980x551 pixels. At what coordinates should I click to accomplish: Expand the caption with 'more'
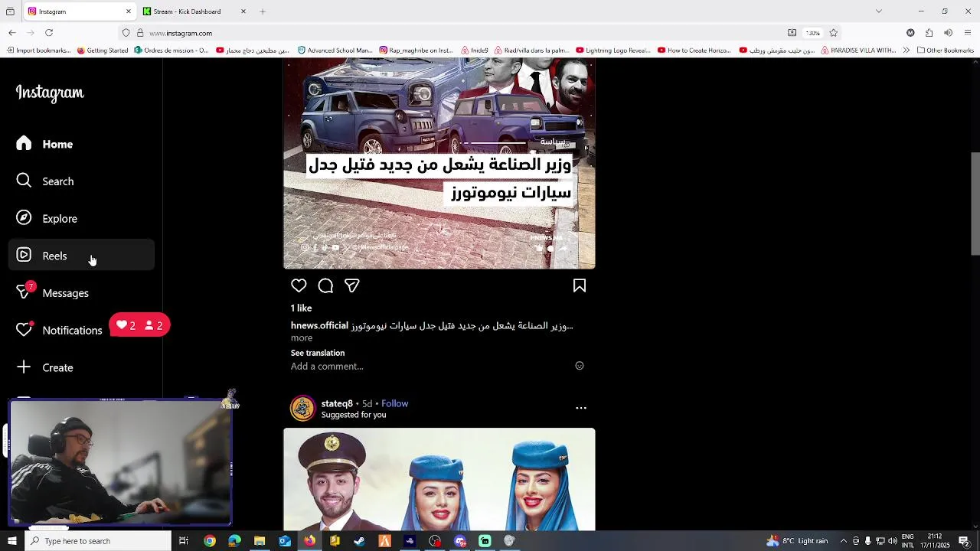pyautogui.click(x=302, y=337)
